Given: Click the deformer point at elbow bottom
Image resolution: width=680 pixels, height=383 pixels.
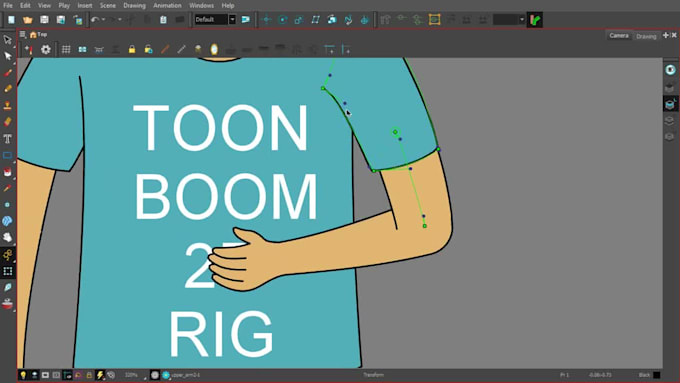Looking at the screenshot, I should pyautogui.click(x=425, y=226).
